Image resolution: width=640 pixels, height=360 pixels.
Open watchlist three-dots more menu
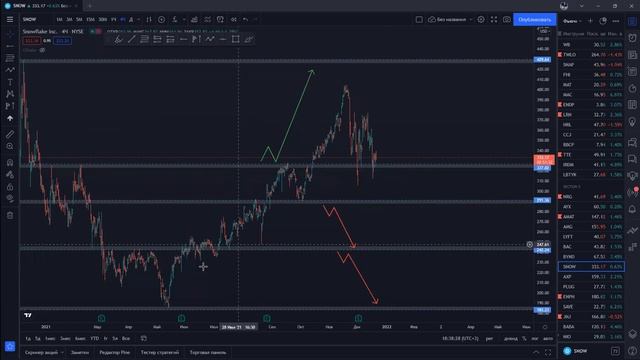coord(616,21)
